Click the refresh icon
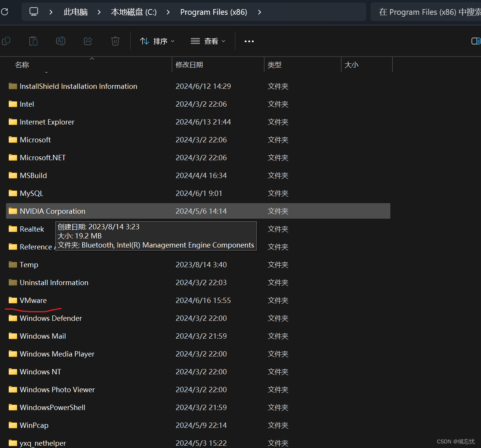481x448 pixels. click(x=5, y=12)
